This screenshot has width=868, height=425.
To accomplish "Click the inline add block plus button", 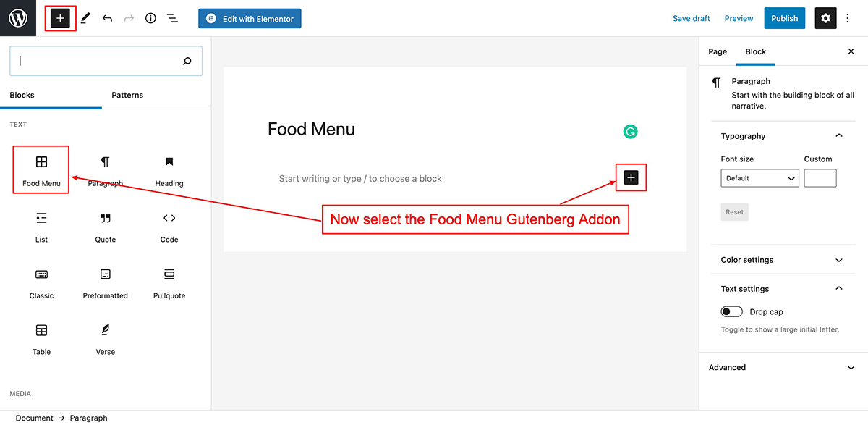I will 631,177.
